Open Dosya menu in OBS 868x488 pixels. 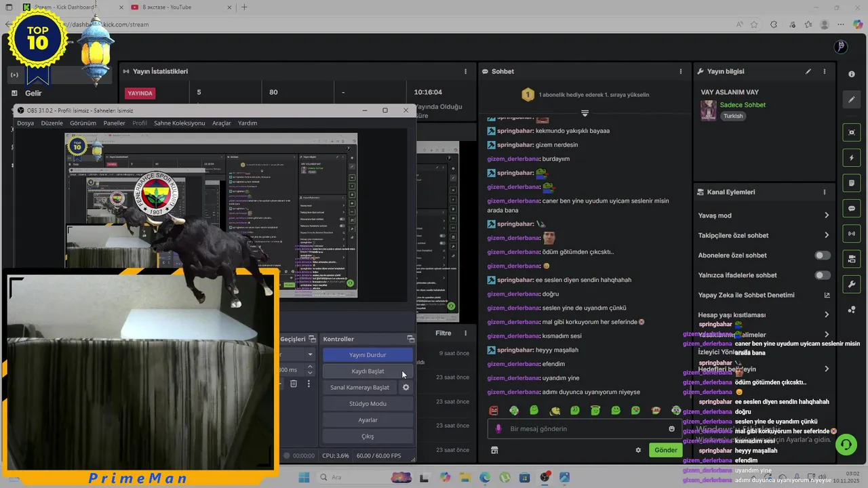coord(25,123)
